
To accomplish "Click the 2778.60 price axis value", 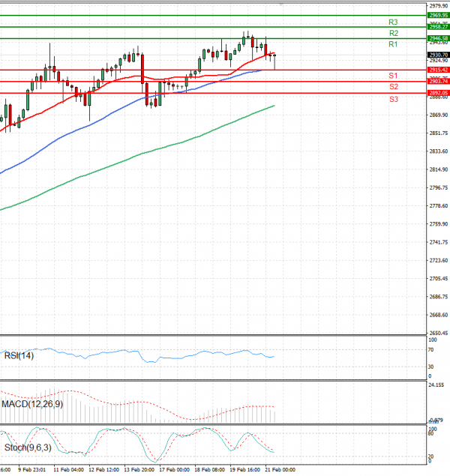I will coord(439,206).
